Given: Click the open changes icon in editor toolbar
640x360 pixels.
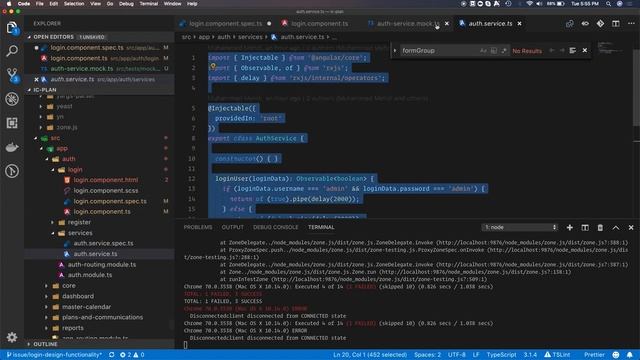Looking at the screenshot, I should [x=569, y=24].
